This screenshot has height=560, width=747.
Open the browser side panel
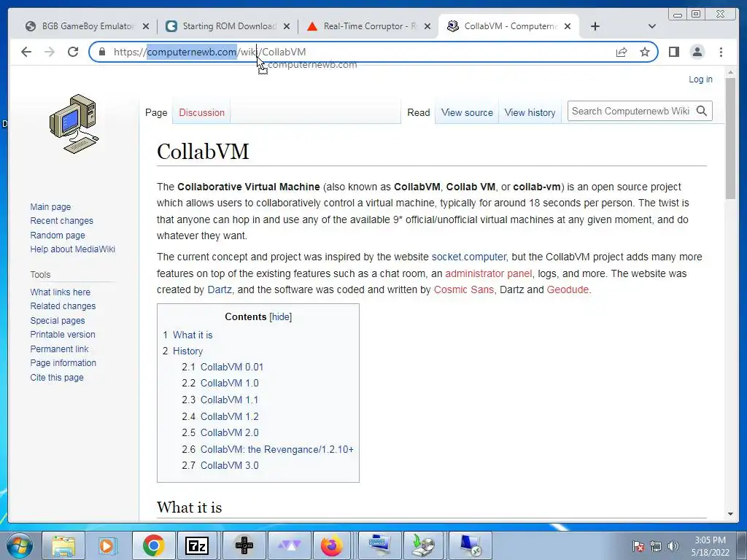pos(673,52)
